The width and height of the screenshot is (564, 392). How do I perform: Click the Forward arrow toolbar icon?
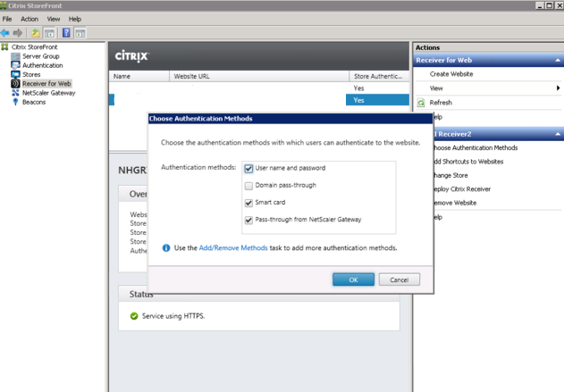point(19,33)
